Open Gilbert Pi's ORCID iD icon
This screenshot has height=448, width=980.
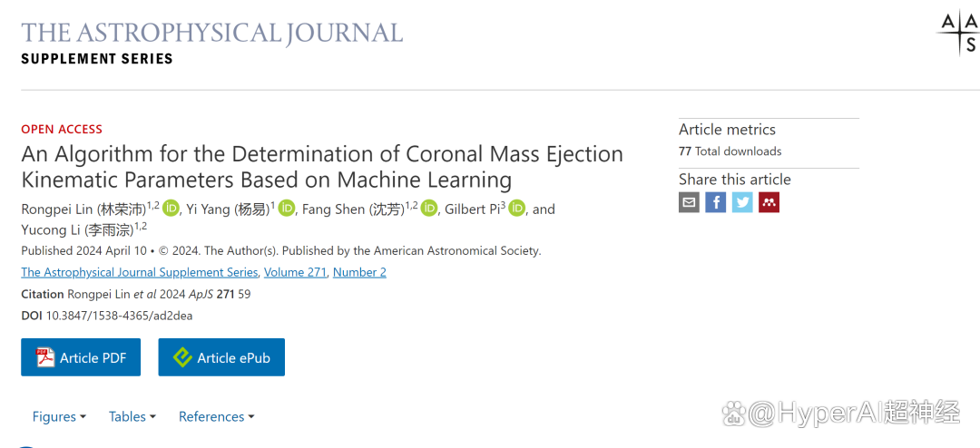[517, 209]
